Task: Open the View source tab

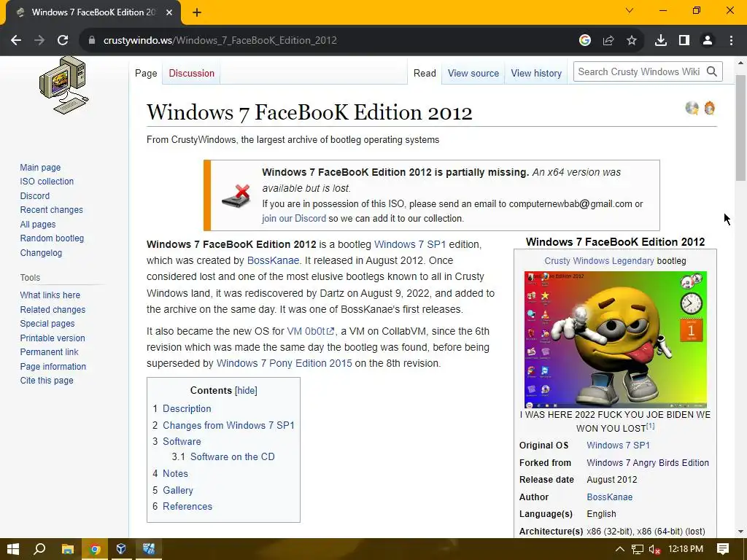Action: tap(473, 74)
